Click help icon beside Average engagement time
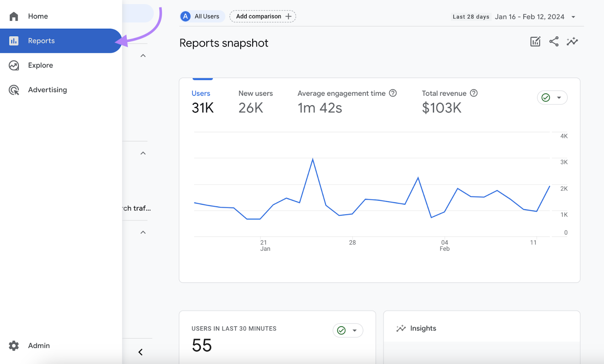This screenshot has height=364, width=604. (x=393, y=93)
